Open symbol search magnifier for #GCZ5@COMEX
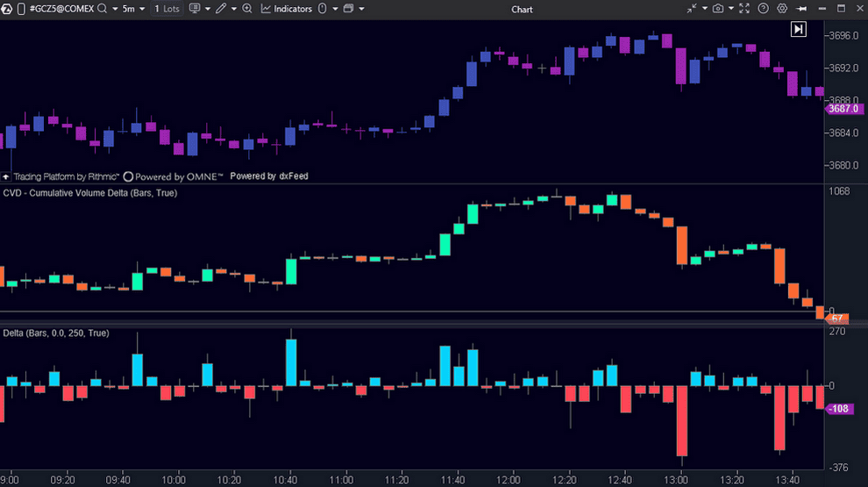 click(102, 9)
